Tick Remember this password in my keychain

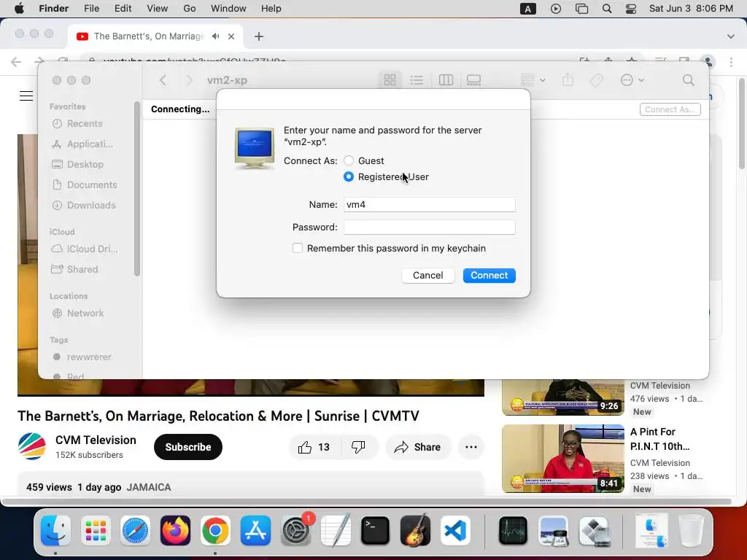(298, 248)
